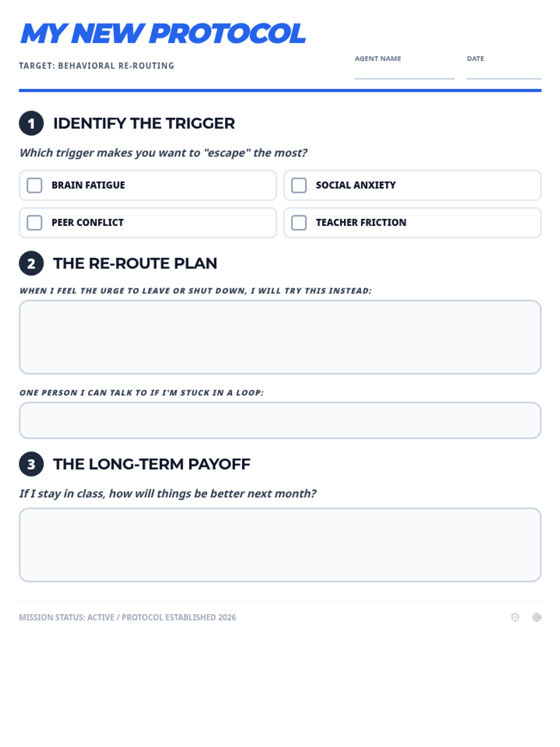Viewport: 560px width, 747px height.
Task: Click The Re-Route Plan heading
Action: (x=135, y=263)
